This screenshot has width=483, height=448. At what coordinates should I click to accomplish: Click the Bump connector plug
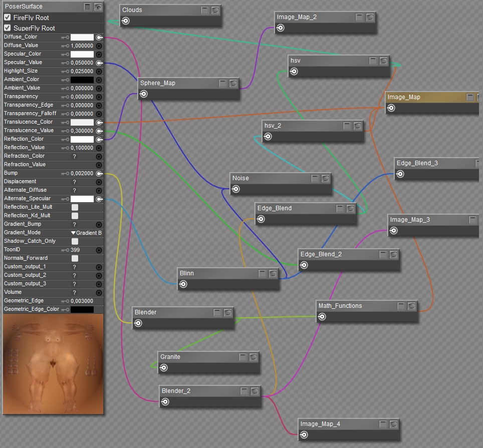pos(99,174)
